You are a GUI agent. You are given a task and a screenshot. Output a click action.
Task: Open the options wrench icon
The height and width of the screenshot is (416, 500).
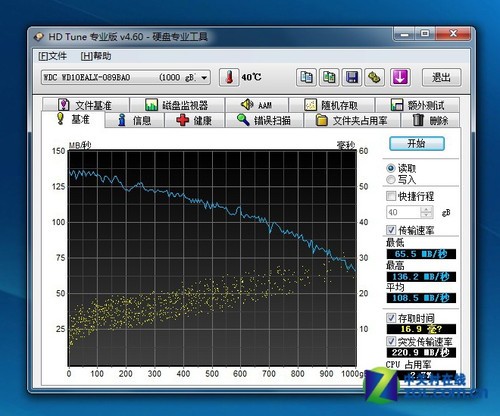(374, 77)
